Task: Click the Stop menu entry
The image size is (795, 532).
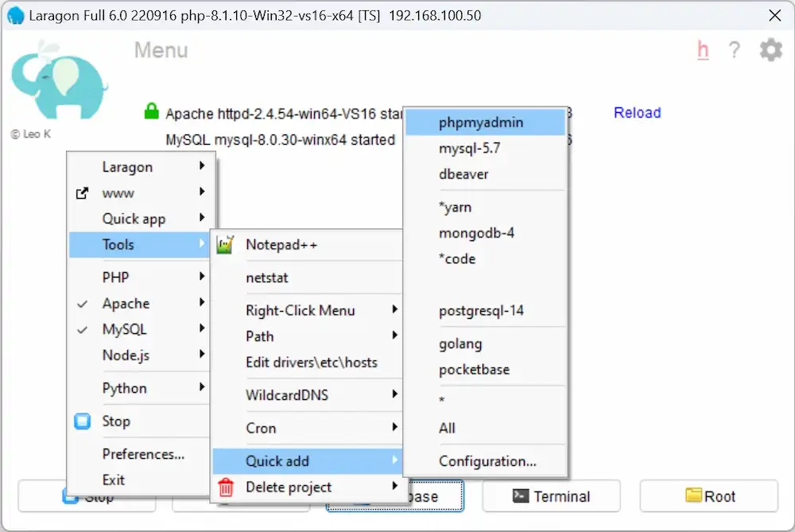Action: coord(140,421)
